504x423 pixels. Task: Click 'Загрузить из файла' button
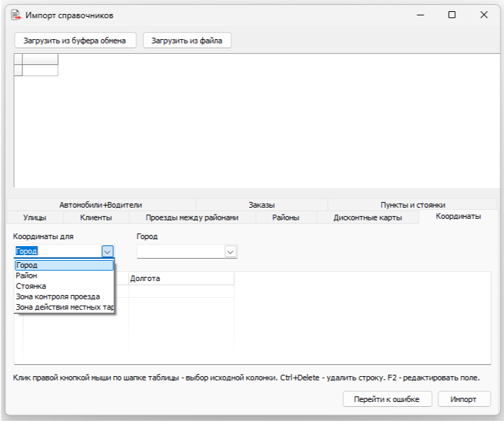pyautogui.click(x=187, y=41)
